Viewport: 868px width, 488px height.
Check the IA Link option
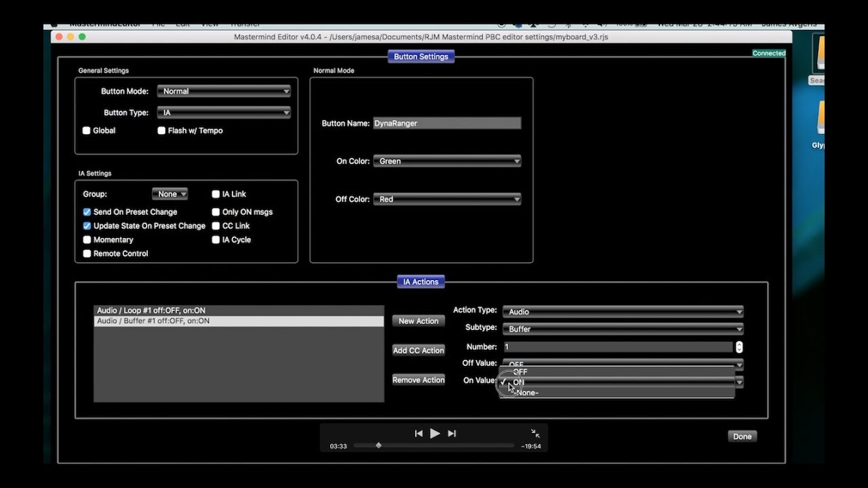(x=216, y=194)
